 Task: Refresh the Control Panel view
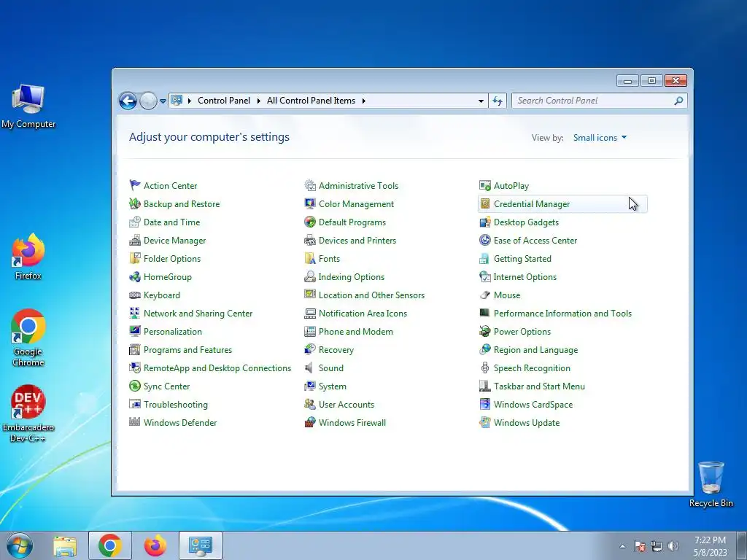click(498, 101)
